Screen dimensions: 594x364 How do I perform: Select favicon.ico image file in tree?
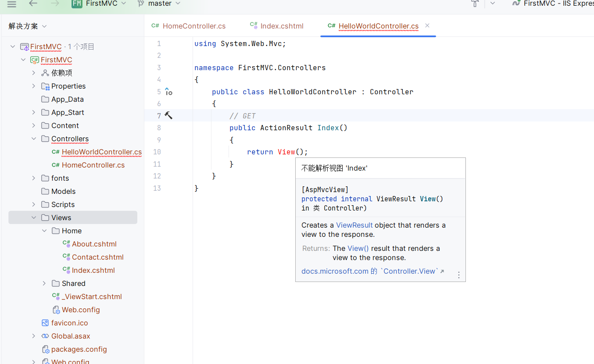69,323
